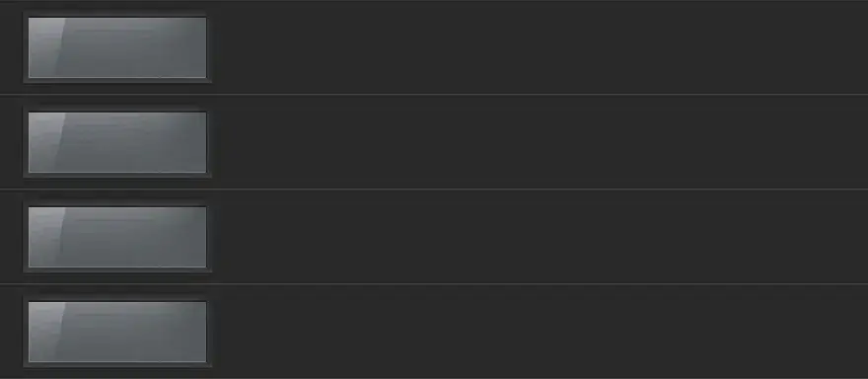The image size is (868, 379).
Task: Select the second gray placeholder thumbnail
Action: tap(117, 142)
